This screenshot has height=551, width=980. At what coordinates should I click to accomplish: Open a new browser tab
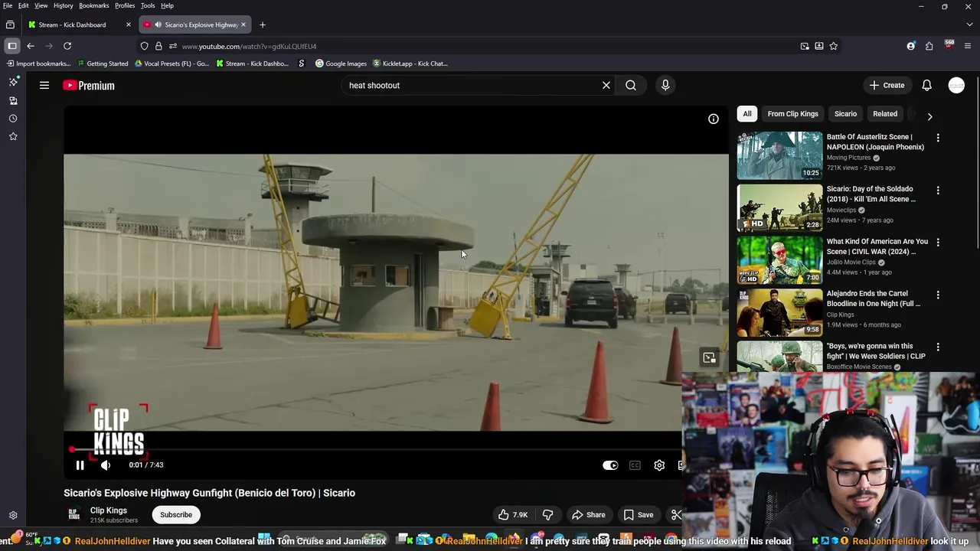click(263, 24)
